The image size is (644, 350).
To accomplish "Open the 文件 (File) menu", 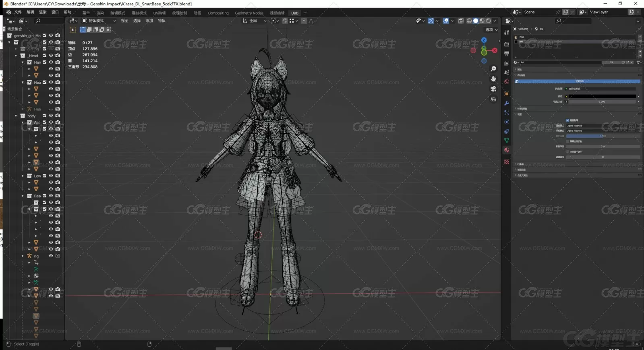I will [18, 12].
